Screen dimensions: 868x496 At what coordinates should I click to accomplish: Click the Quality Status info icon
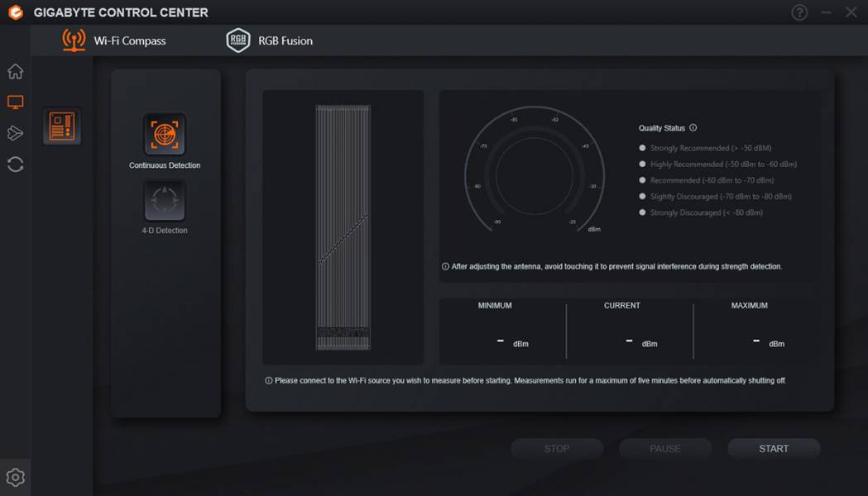coord(693,128)
